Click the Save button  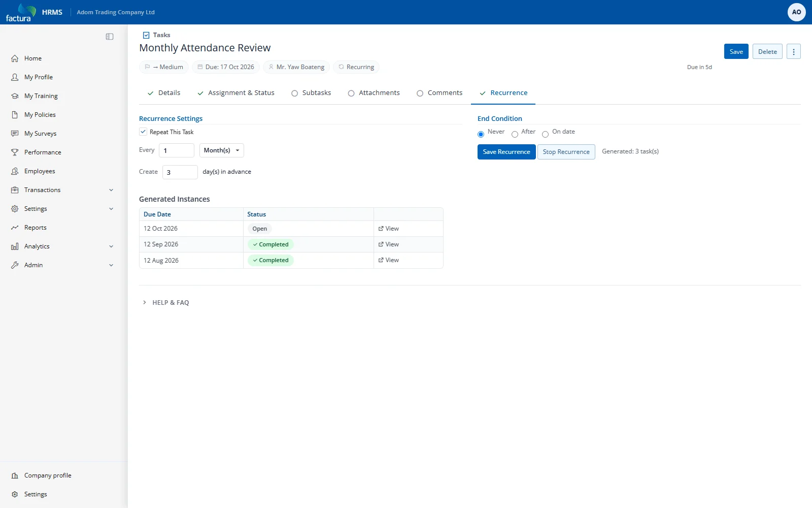click(736, 51)
